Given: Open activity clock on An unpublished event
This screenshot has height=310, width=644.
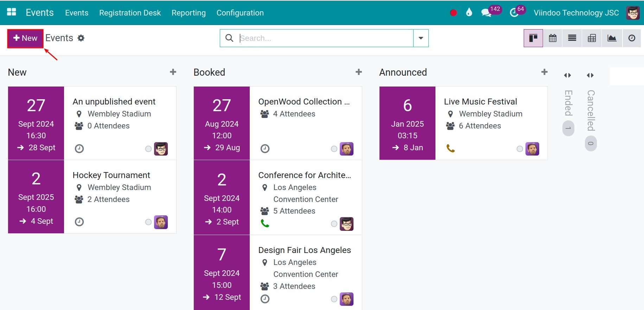Looking at the screenshot, I should click(79, 148).
